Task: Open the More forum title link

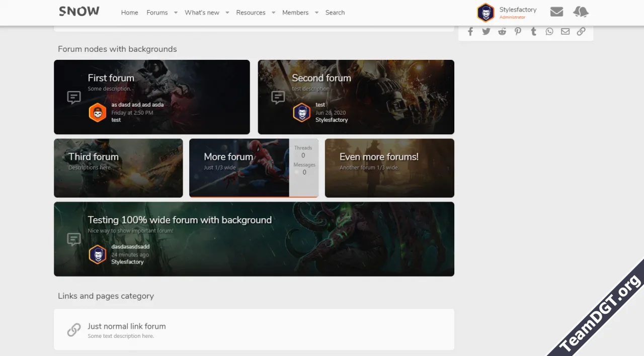Action: click(x=228, y=157)
